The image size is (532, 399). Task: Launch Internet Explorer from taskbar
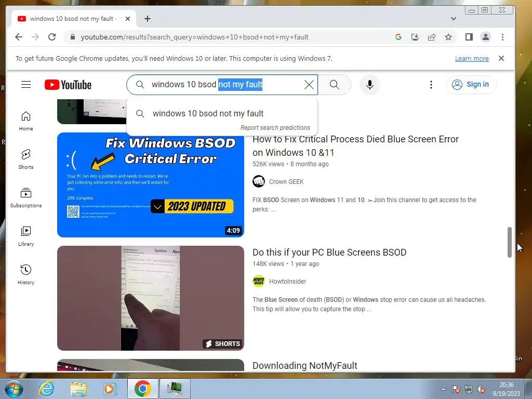pyautogui.click(x=46, y=389)
